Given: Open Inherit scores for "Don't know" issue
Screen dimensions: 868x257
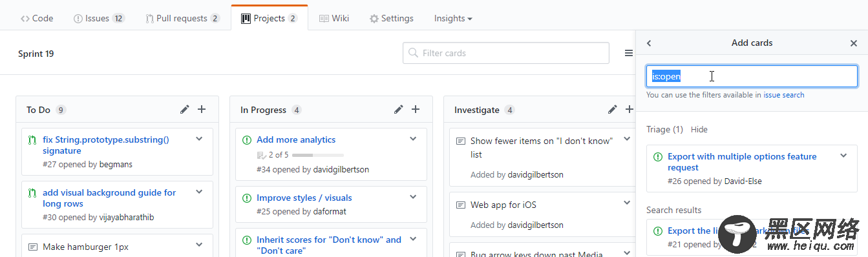Looking at the screenshot, I should tap(329, 245).
